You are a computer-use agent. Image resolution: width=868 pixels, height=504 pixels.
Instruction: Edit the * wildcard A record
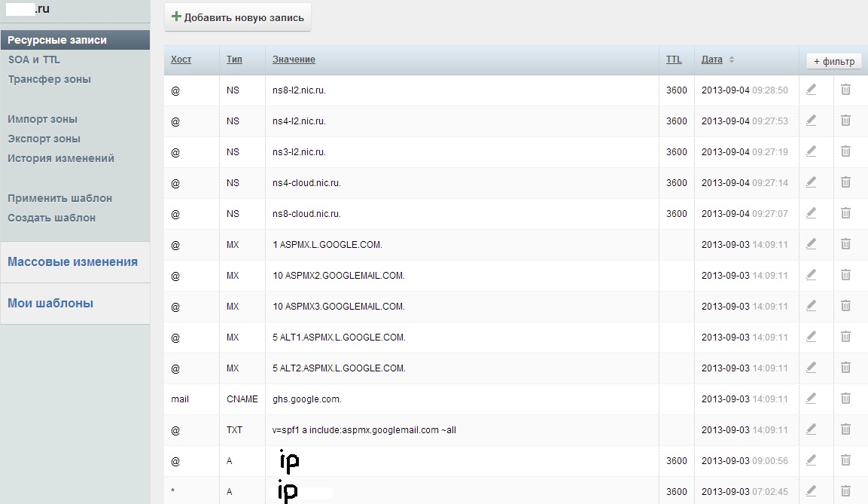click(811, 491)
